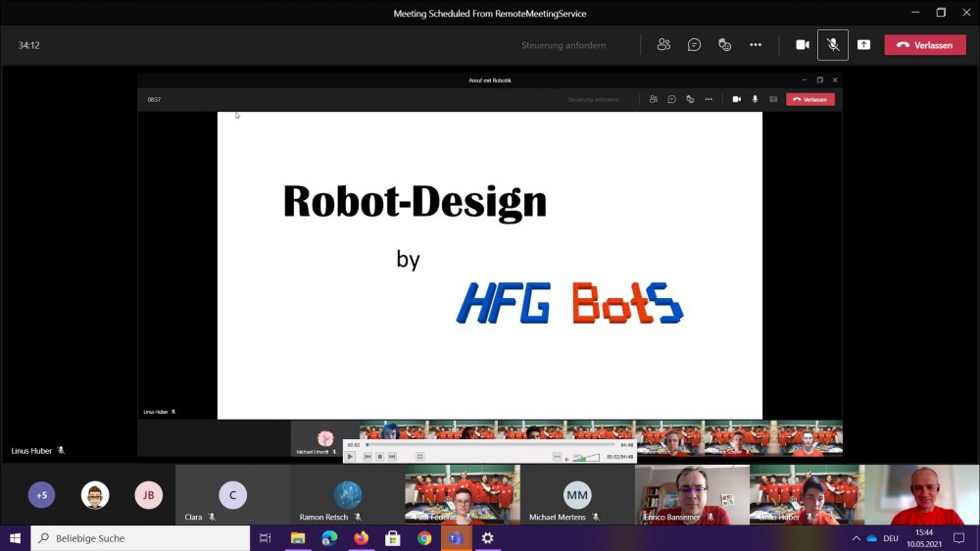Unmute the microphone in the meeting toolbar

pyautogui.click(x=832, y=45)
